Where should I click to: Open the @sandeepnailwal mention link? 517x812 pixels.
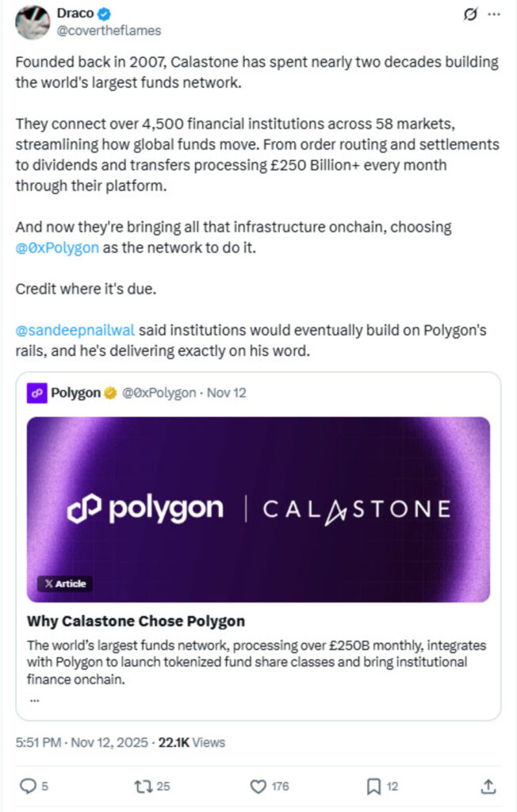[x=75, y=329]
